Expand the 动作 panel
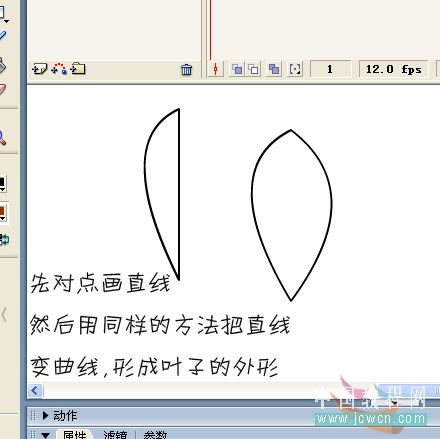 (46, 415)
